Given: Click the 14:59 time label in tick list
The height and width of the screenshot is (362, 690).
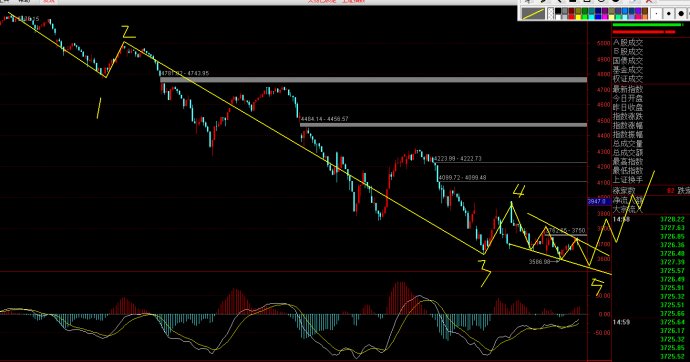Looking at the screenshot, I should coord(621,322).
